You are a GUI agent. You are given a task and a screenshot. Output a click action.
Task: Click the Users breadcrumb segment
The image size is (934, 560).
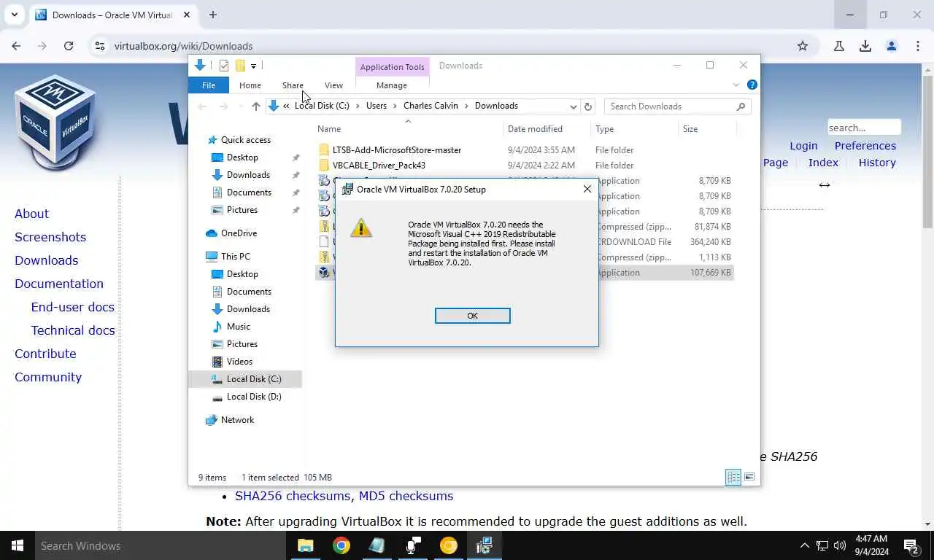point(377,106)
